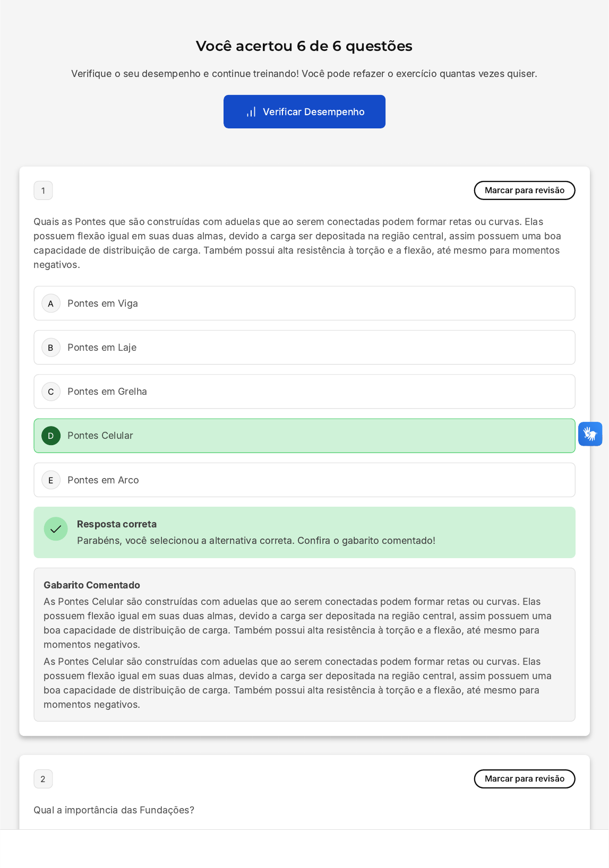Screen dimensions: 609x868
Task: Select letter E circle for Pontes em Arco
Action: (51, 480)
